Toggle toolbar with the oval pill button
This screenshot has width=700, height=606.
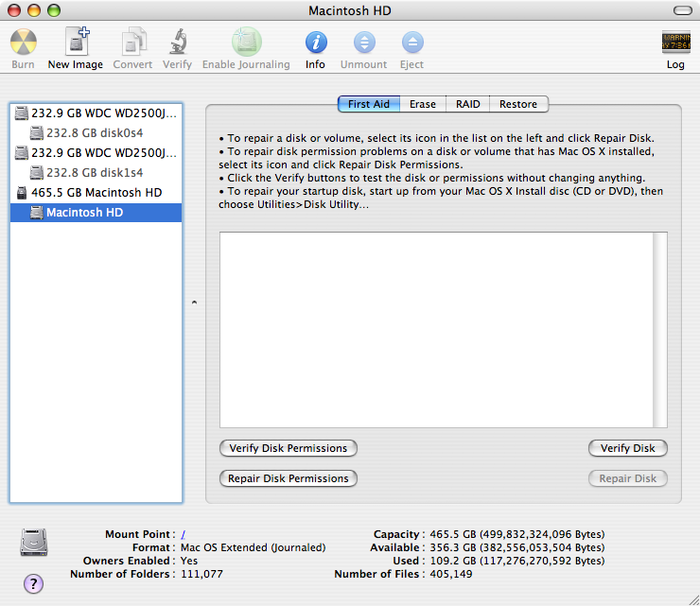[683, 10]
